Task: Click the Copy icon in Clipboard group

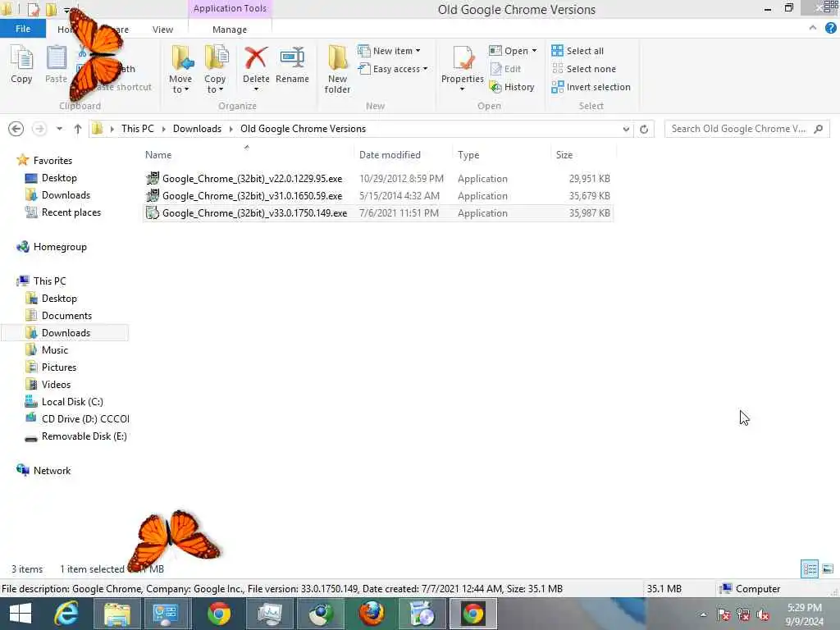Action: 21,64
